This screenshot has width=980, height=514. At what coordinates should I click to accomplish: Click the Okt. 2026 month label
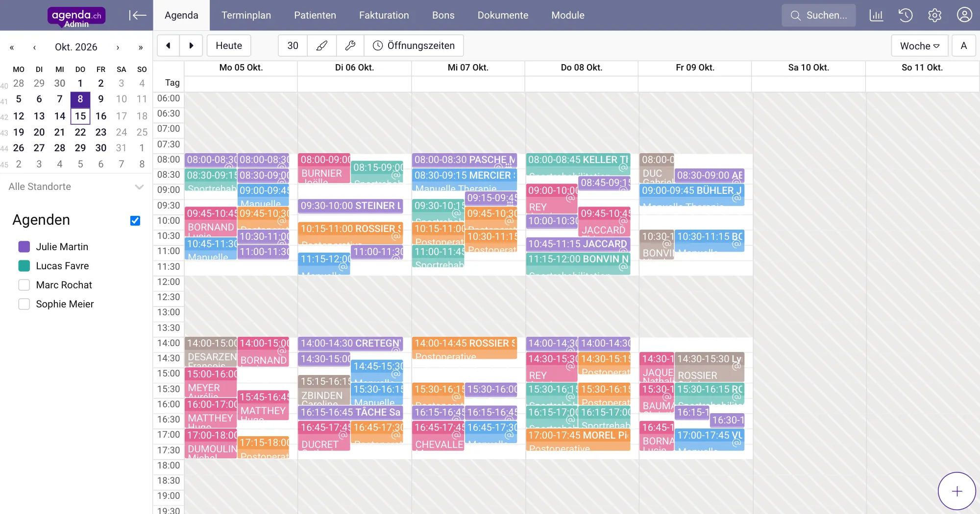point(76,47)
